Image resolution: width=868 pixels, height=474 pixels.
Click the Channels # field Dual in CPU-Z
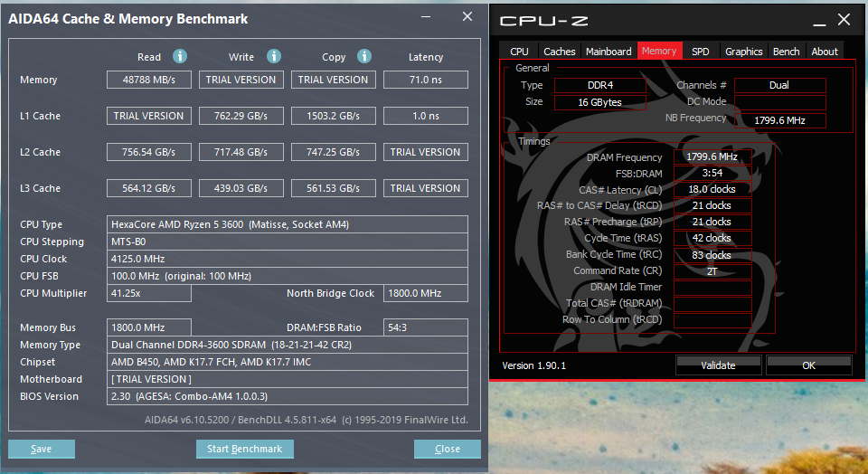(779, 85)
